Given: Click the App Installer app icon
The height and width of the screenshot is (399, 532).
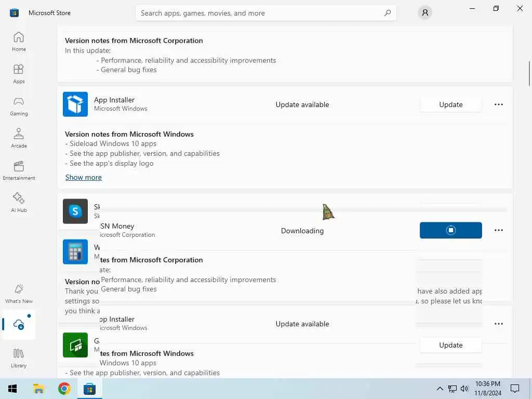Looking at the screenshot, I should tap(75, 104).
